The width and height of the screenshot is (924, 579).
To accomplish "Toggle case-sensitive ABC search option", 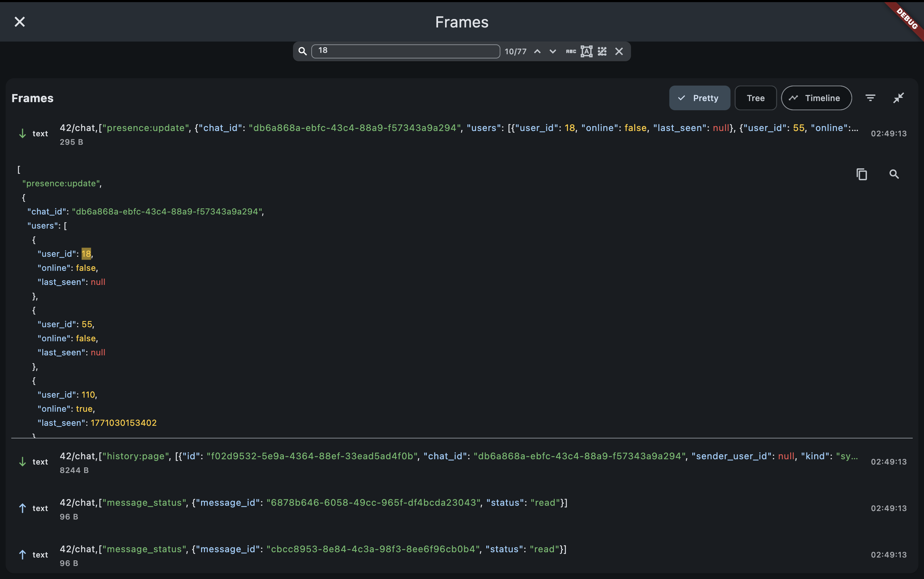I will coord(571,51).
